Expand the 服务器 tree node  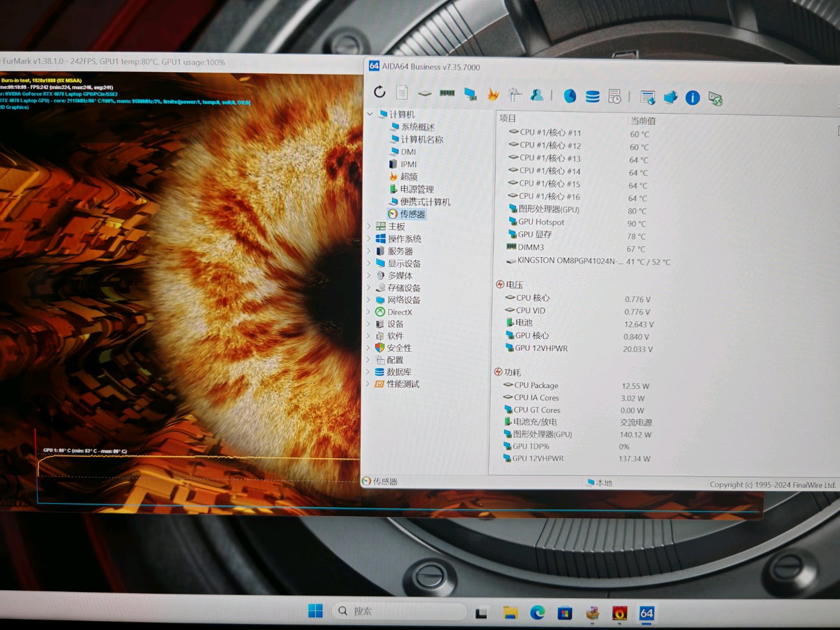tap(368, 251)
